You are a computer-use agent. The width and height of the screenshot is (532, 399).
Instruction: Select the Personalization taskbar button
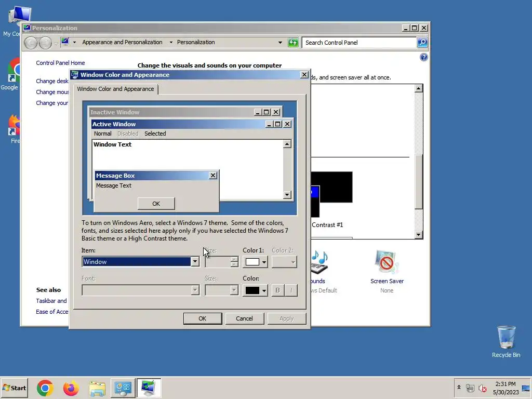(149, 388)
